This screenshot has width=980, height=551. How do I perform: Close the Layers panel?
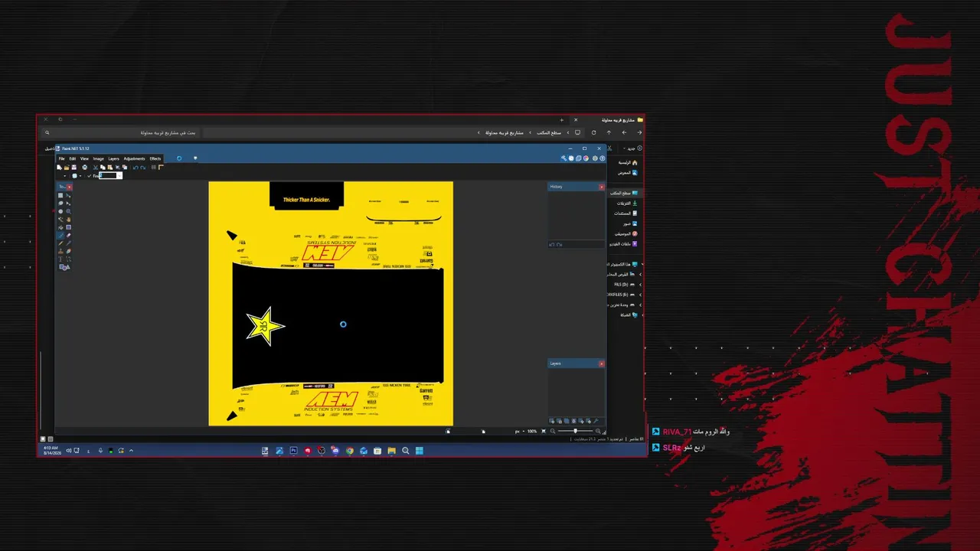click(x=602, y=364)
